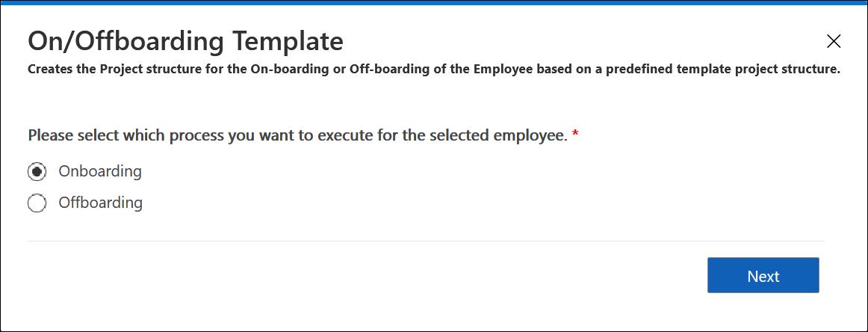Close the On/Offboarding Template dialog
This screenshot has height=332, width=868.
coord(833,41)
